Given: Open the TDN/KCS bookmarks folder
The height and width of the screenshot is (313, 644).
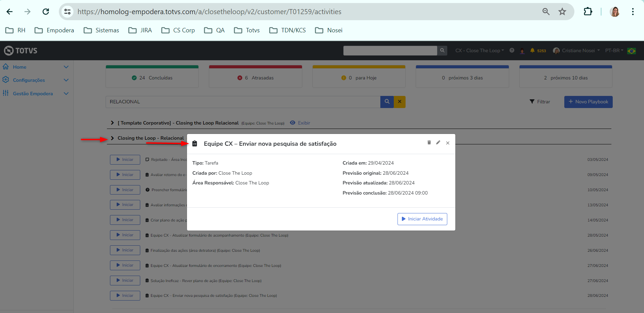Looking at the screenshot, I should click(288, 30).
